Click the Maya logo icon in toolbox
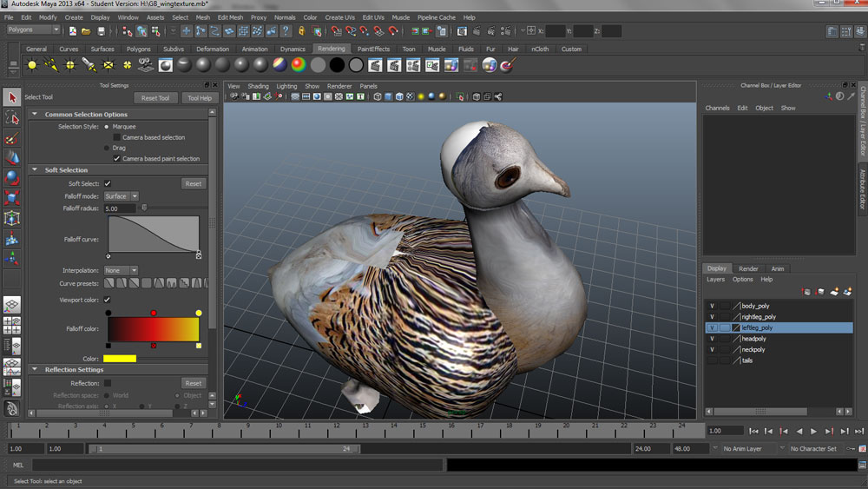The width and height of the screenshot is (868, 489). point(12,408)
